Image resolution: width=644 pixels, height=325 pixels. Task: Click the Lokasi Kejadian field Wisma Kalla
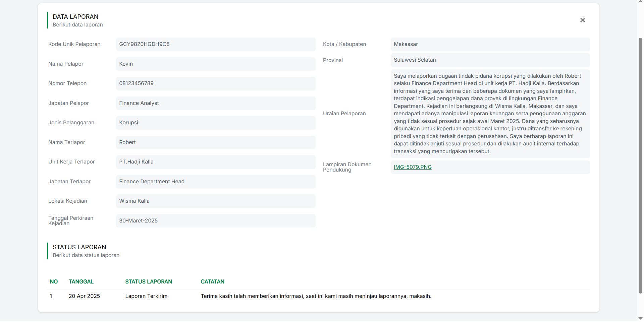coord(215,201)
